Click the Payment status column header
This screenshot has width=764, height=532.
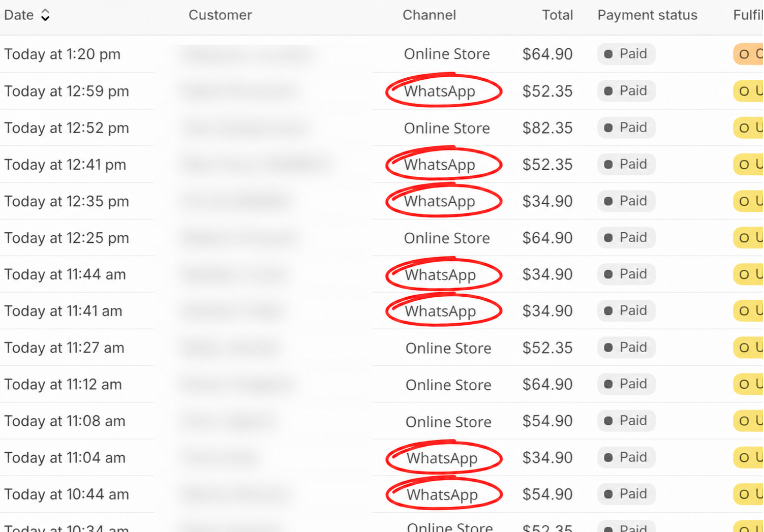tap(647, 15)
